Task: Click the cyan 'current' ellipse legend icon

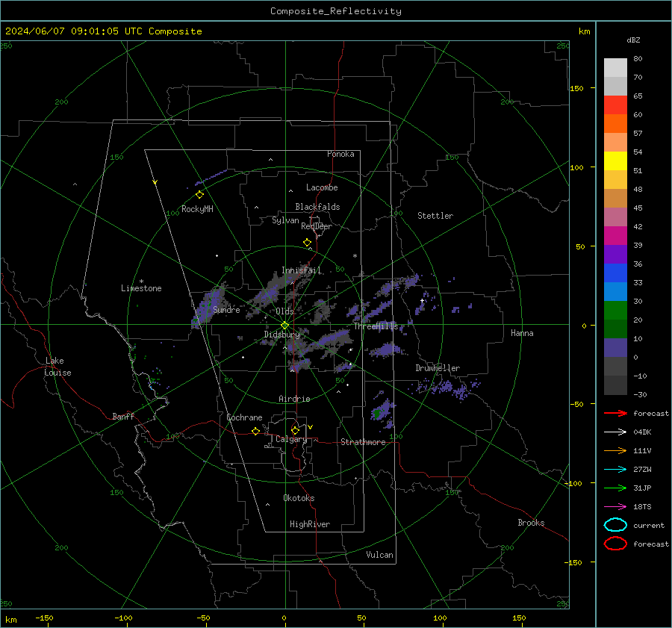Action: 615,525
